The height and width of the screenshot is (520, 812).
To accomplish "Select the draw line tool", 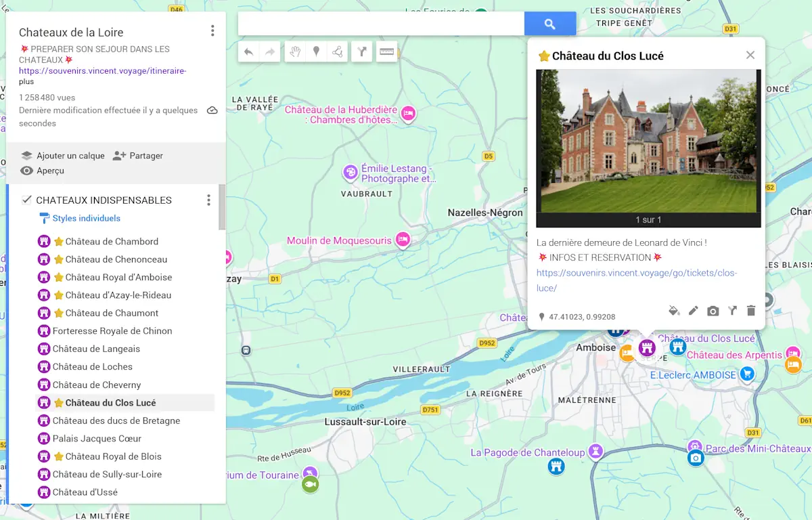I will point(337,51).
